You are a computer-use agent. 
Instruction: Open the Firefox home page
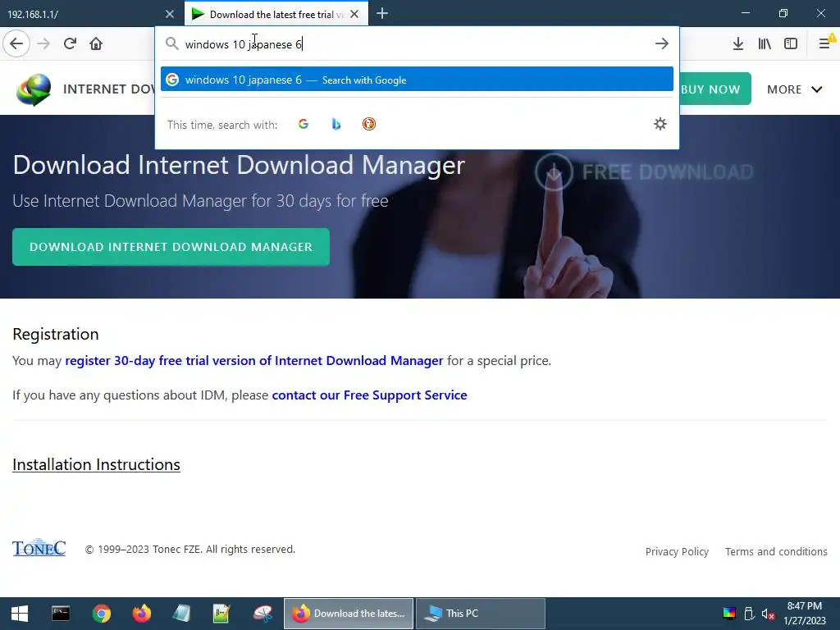(96, 43)
